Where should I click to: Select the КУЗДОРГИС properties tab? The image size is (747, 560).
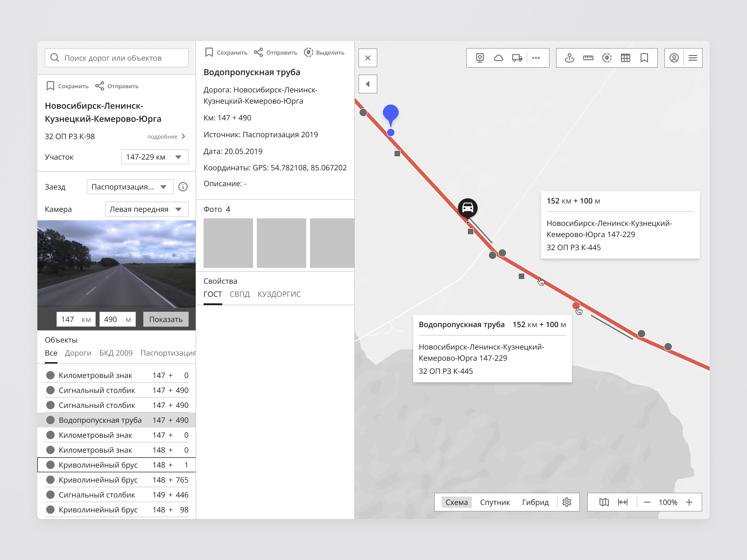(x=279, y=294)
